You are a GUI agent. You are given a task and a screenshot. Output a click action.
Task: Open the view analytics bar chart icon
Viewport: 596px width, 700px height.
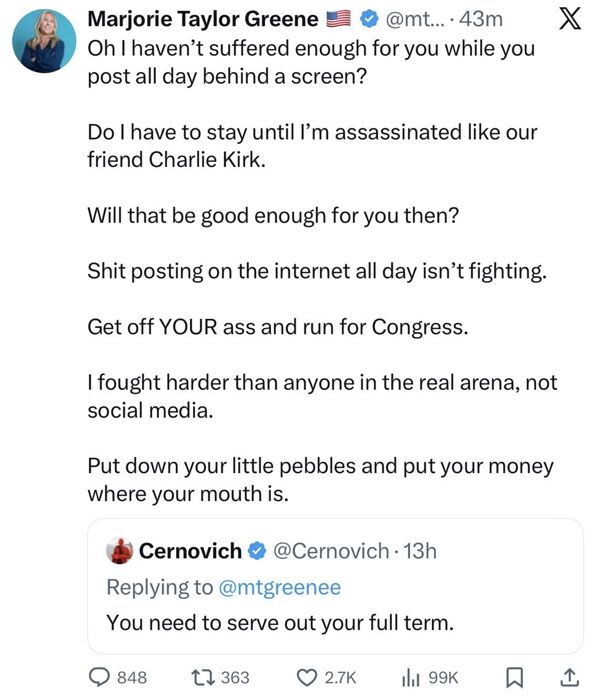410,678
